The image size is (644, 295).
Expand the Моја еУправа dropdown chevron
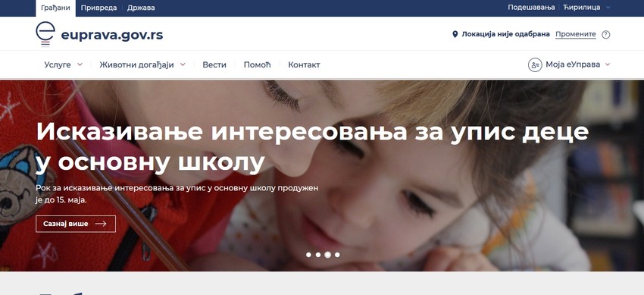[608, 64]
